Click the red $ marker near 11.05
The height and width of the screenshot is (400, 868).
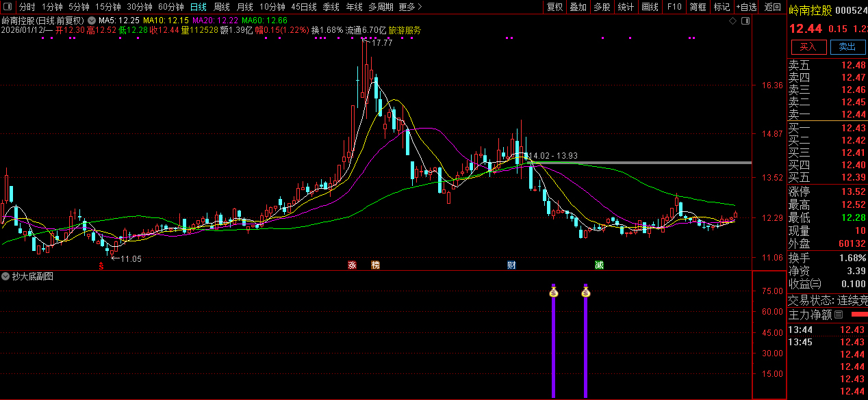click(101, 266)
